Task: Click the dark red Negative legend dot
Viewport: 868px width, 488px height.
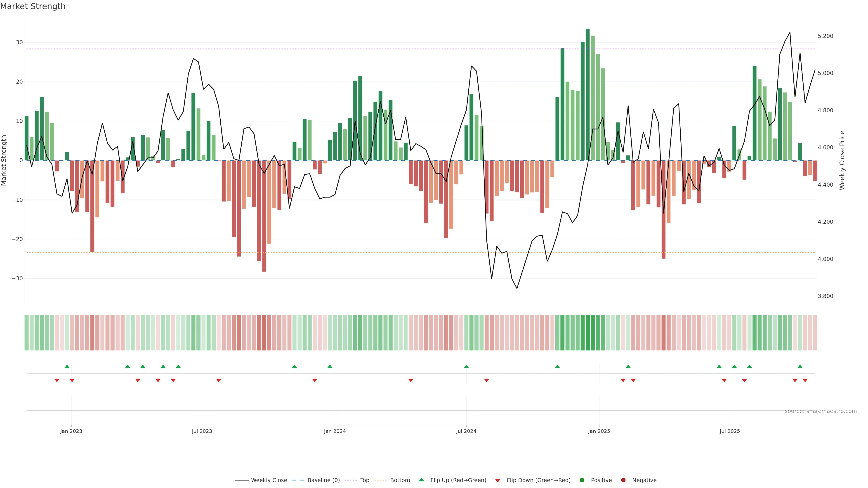Action: (x=623, y=480)
